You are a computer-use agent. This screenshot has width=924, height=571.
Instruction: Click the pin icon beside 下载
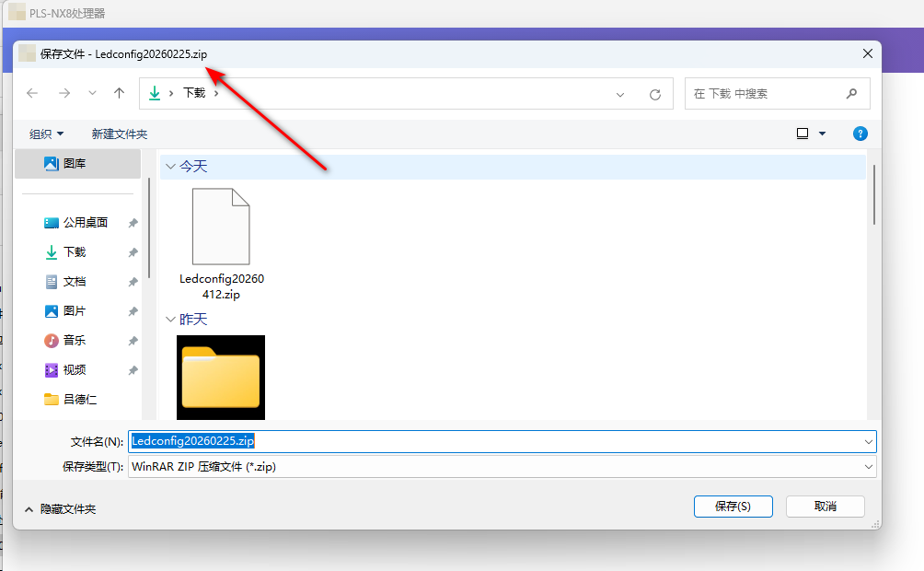[x=133, y=252]
